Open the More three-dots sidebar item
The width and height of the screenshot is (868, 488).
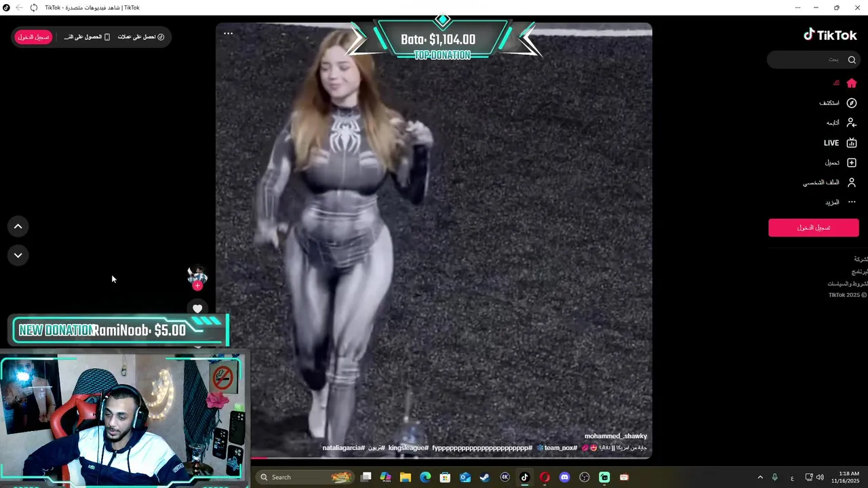(x=841, y=202)
